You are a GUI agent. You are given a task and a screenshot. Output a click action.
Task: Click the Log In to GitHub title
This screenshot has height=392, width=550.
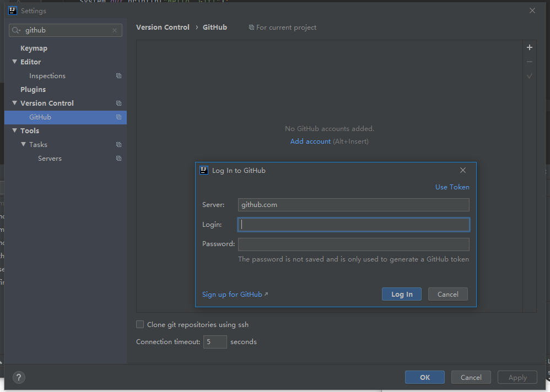pos(239,171)
